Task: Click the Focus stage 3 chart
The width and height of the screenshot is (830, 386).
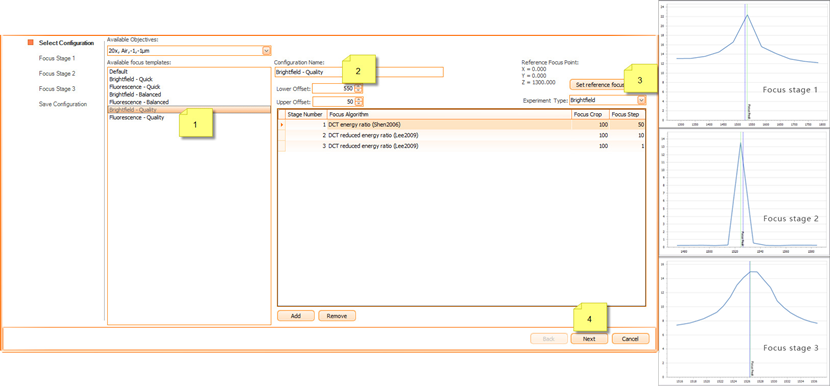Action: (744, 321)
